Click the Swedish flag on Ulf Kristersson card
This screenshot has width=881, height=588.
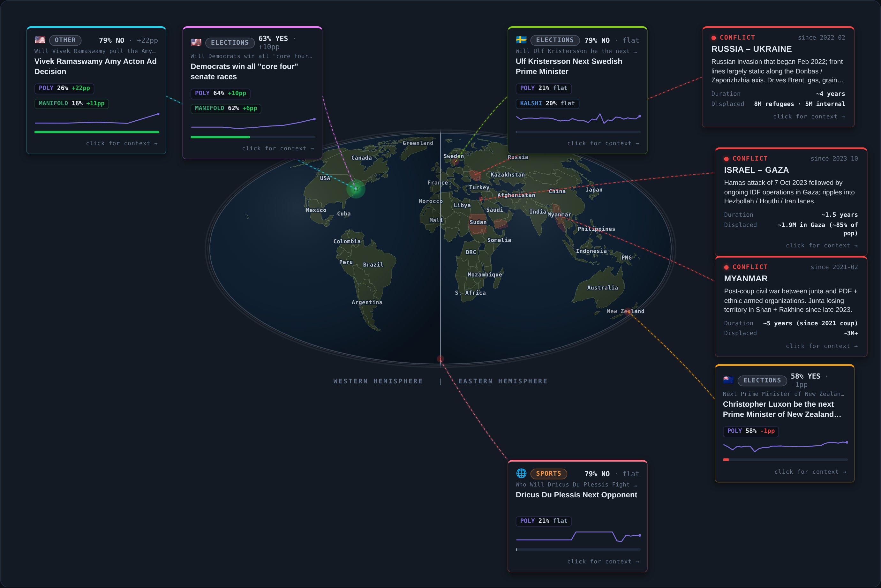click(521, 40)
